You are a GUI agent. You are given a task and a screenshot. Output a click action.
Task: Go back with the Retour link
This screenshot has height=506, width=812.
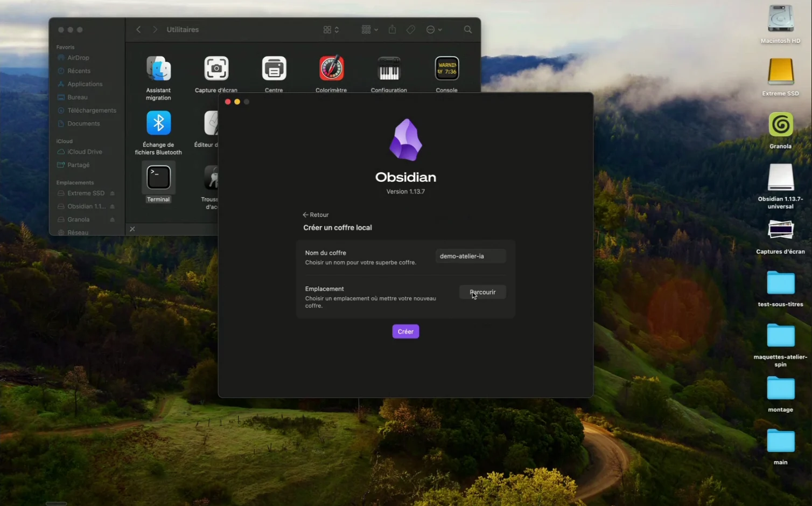coord(316,214)
